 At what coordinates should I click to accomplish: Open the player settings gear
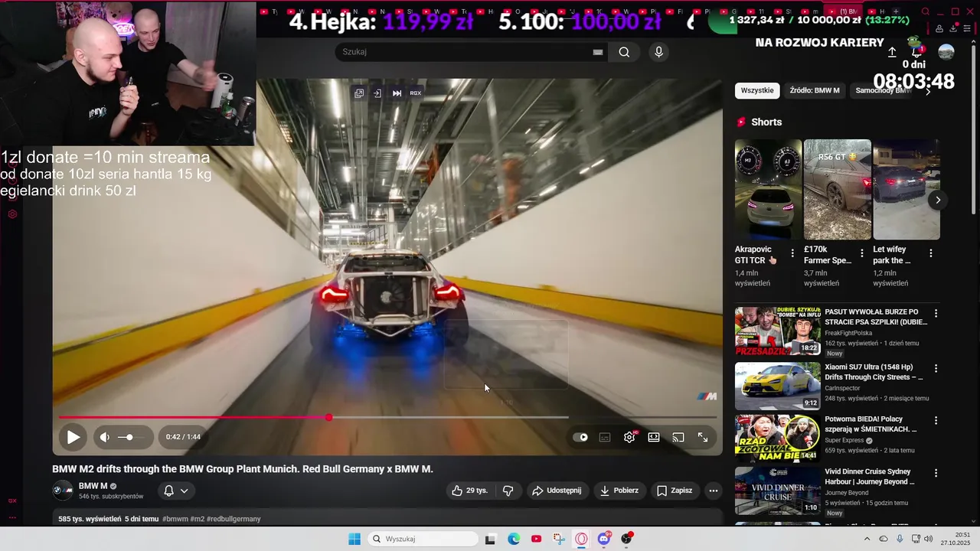[x=629, y=437]
